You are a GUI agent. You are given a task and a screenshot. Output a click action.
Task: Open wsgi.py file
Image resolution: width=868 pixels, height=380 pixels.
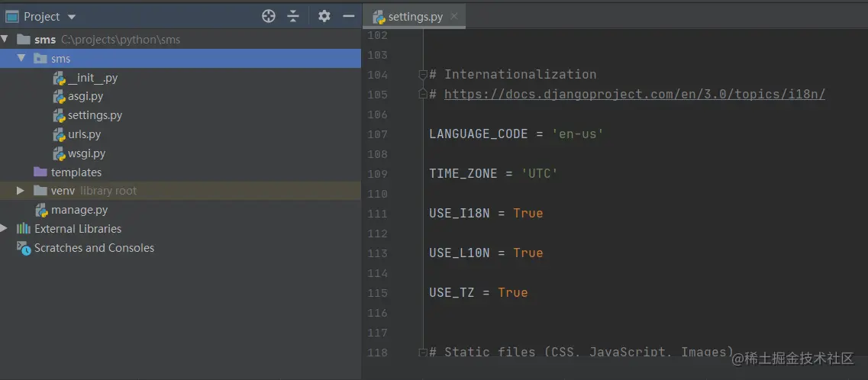click(86, 153)
